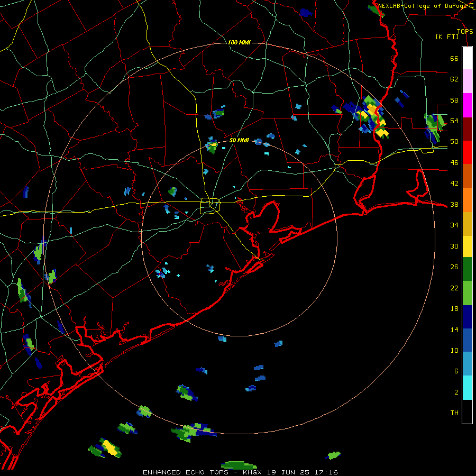Image resolution: width=476 pixels, height=476 pixels.
Task: Click the "30" legend value
Action: click(x=454, y=246)
